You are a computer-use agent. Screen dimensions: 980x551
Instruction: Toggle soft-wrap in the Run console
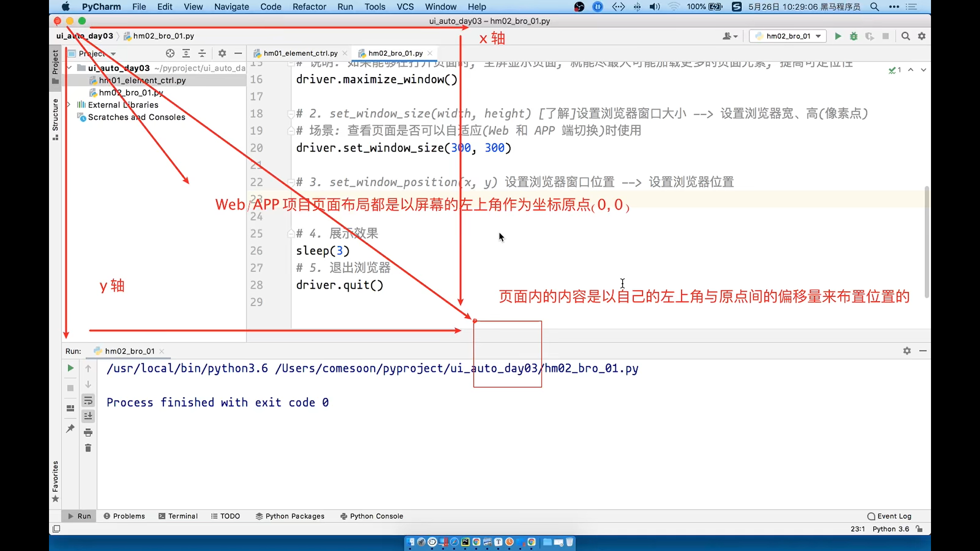coord(88,400)
